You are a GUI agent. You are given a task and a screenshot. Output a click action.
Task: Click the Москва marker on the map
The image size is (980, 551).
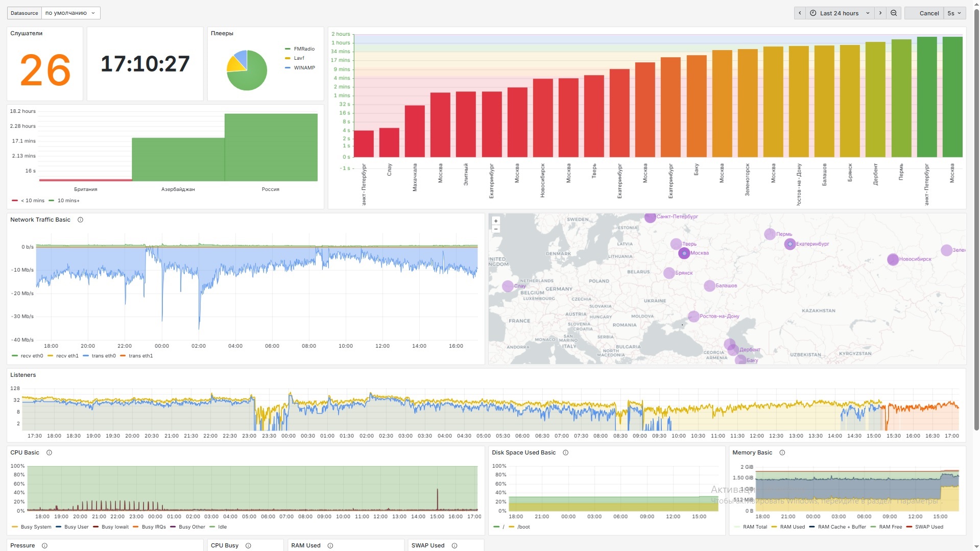tap(684, 253)
